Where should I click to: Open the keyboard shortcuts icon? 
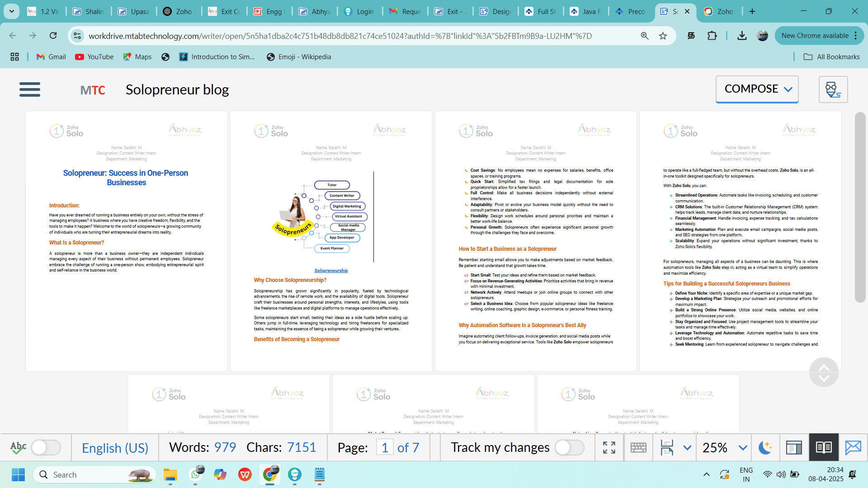click(638, 448)
